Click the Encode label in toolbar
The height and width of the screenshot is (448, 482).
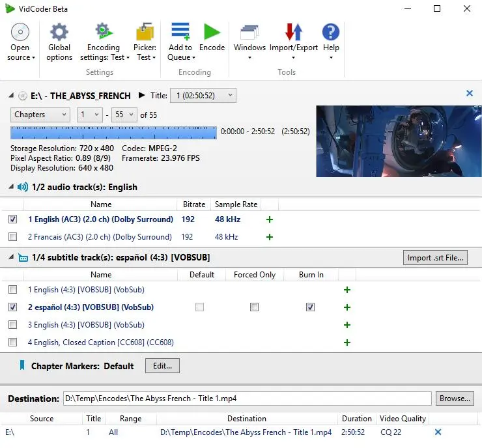pos(212,48)
